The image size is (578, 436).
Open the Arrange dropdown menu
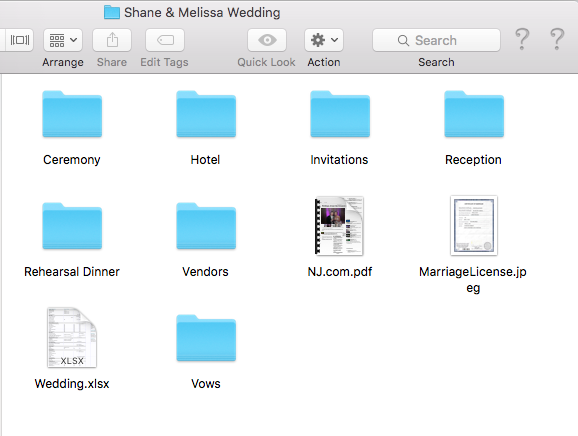63,40
